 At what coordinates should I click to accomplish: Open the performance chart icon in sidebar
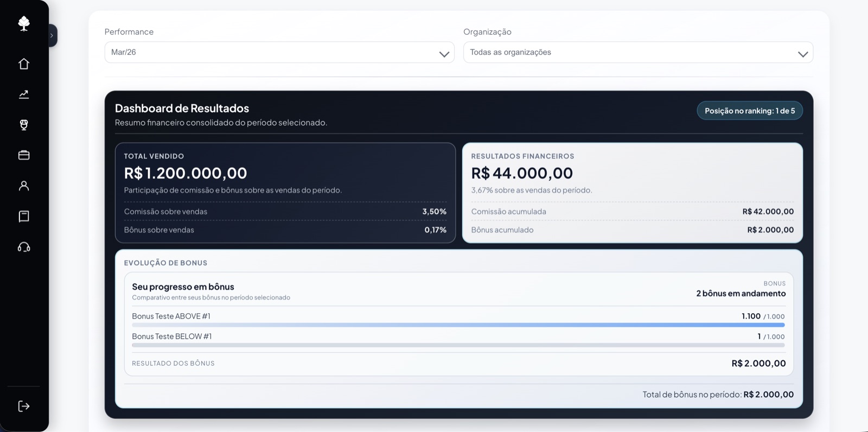(x=24, y=94)
